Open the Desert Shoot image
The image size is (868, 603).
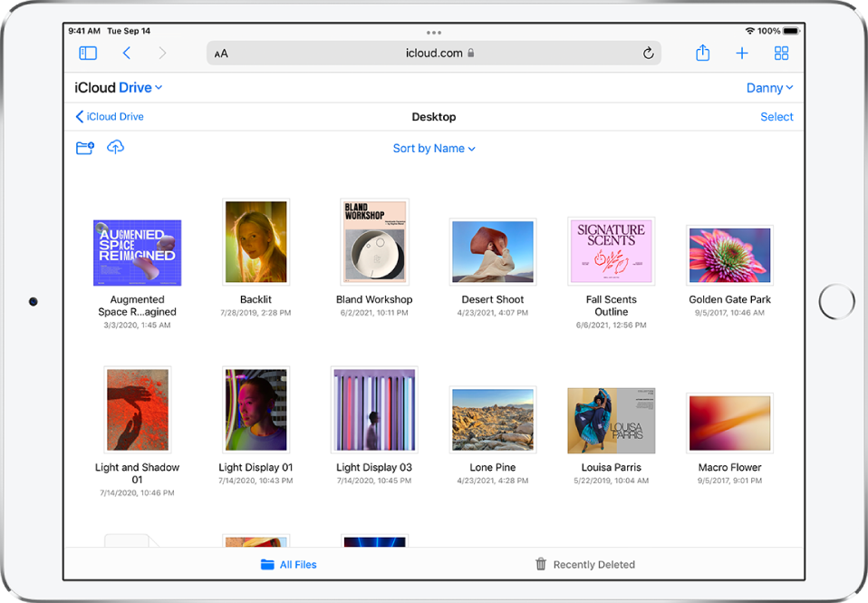click(493, 251)
